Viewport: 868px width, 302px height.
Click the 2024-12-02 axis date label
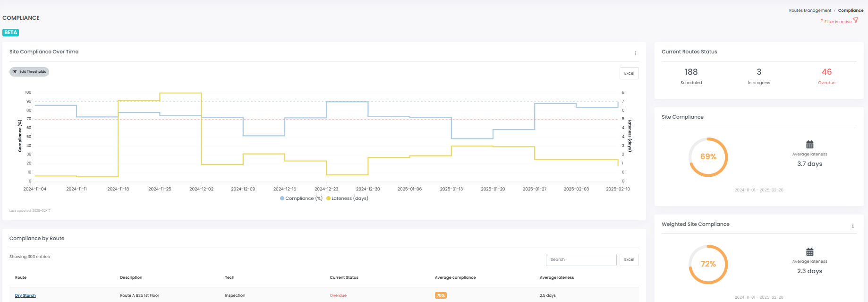coord(201,189)
